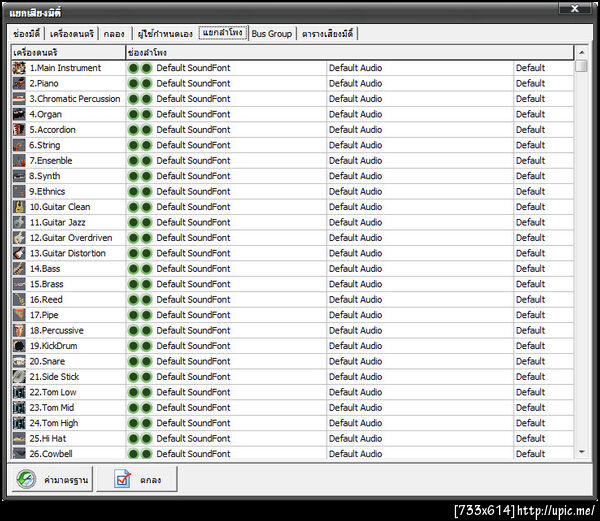600x521 pixels.
Task: Click the Synth instrument icon
Action: click(19, 176)
